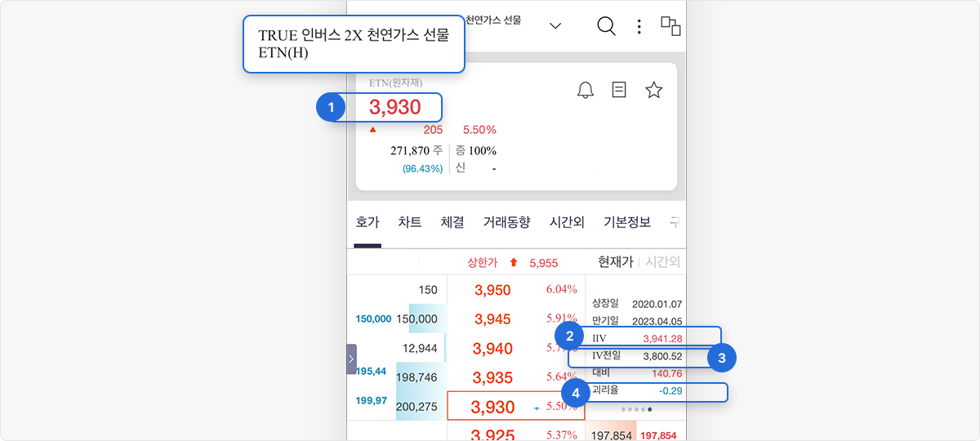
Task: Click the 상장일 2020.01.07 row
Action: (637, 304)
